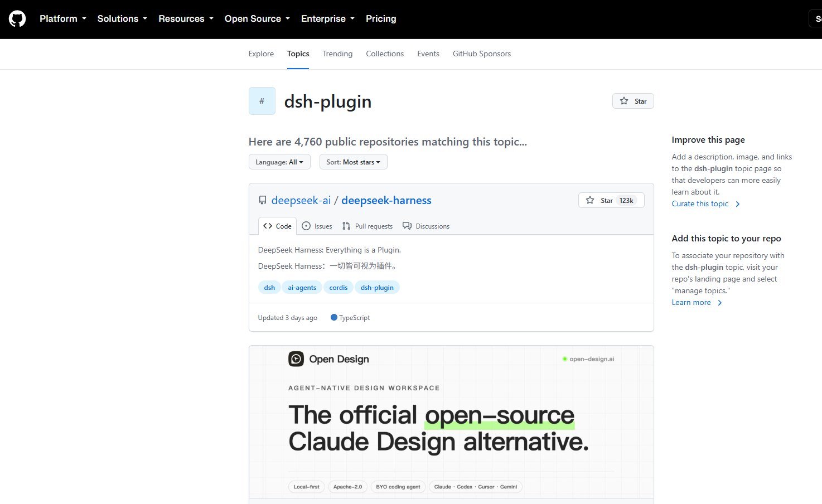Click the TypeScript language label

[x=355, y=318]
